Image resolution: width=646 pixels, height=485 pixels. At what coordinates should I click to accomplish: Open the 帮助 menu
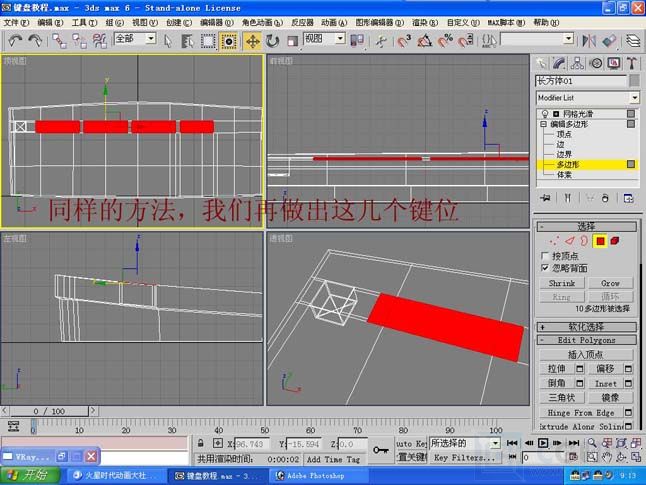(546, 23)
